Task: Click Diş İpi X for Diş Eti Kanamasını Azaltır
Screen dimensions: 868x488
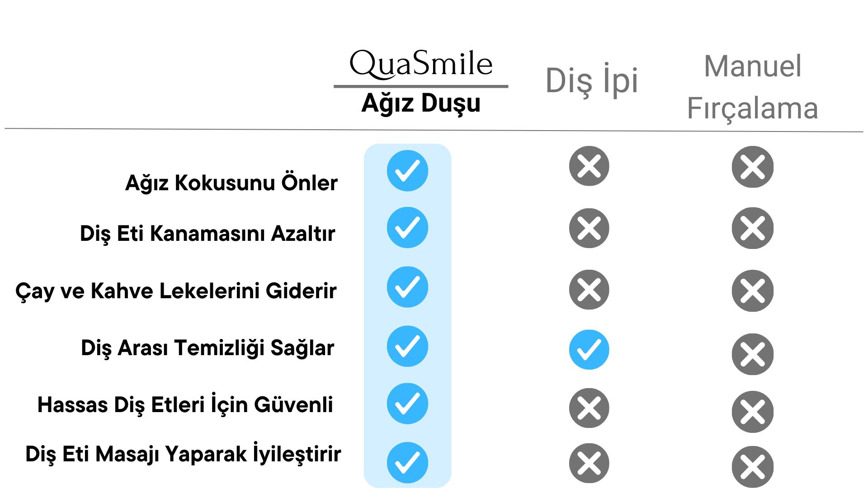Action: coord(589,228)
